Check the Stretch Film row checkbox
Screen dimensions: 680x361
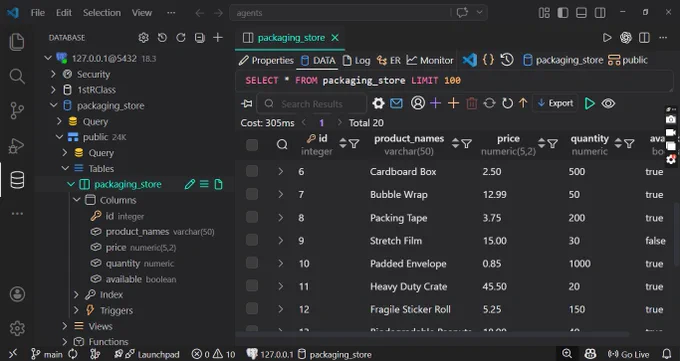pos(252,240)
